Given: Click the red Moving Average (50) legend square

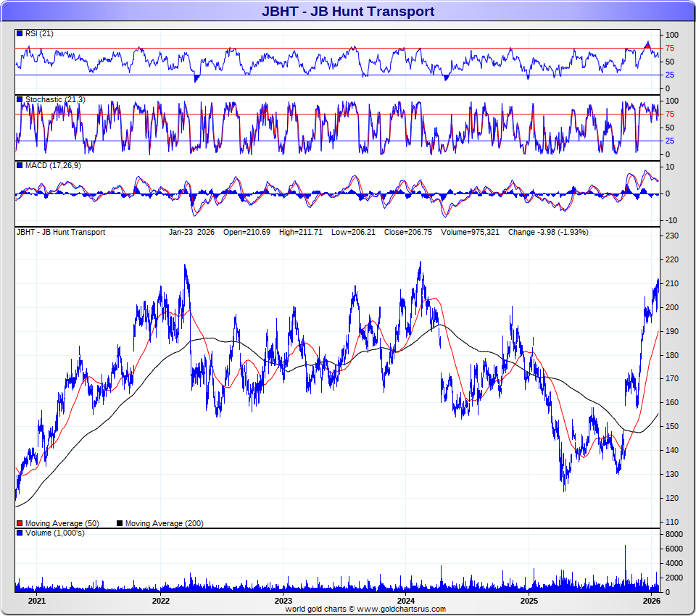Looking at the screenshot, I should pyautogui.click(x=20, y=523).
